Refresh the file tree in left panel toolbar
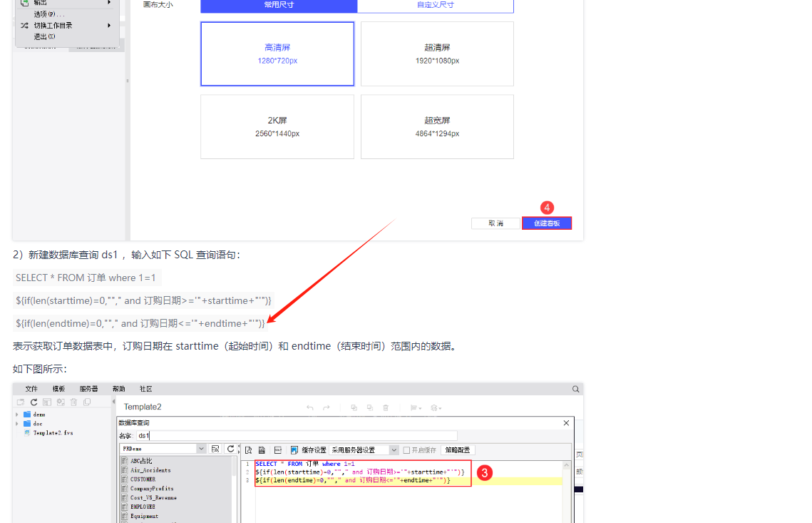Viewport: 812px width, 523px height. coord(34,402)
